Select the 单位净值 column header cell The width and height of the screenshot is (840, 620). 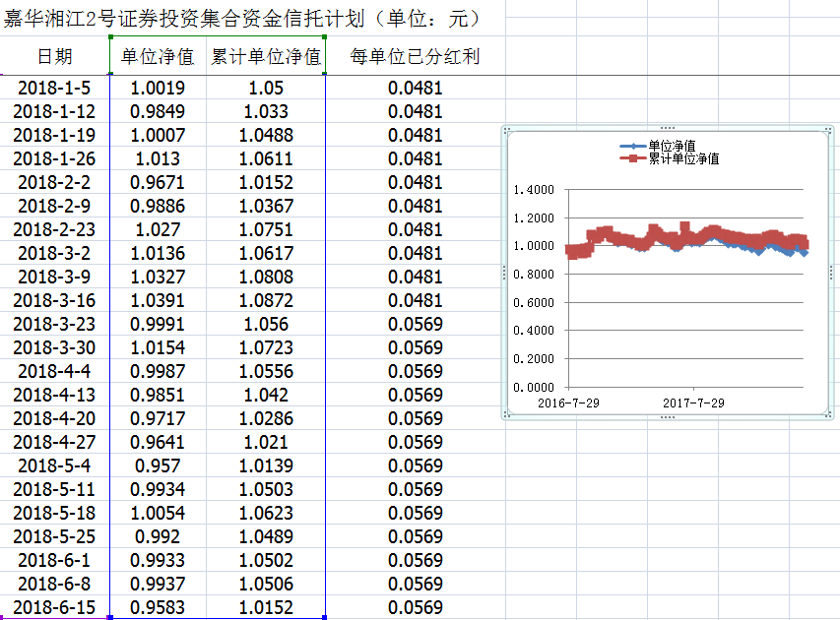coord(158,57)
